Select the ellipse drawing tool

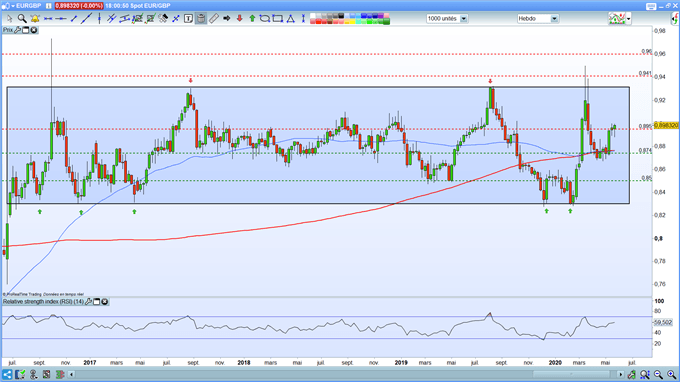(x=265, y=19)
